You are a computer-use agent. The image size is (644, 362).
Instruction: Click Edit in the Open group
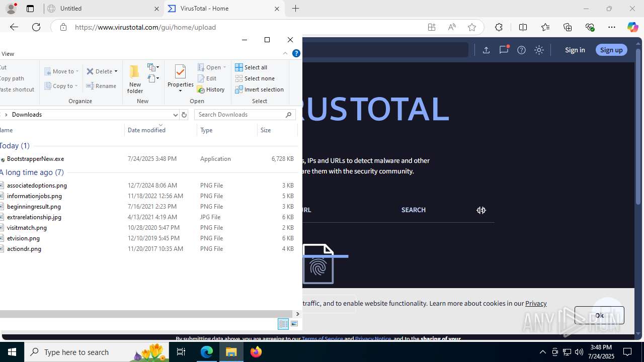pyautogui.click(x=207, y=78)
